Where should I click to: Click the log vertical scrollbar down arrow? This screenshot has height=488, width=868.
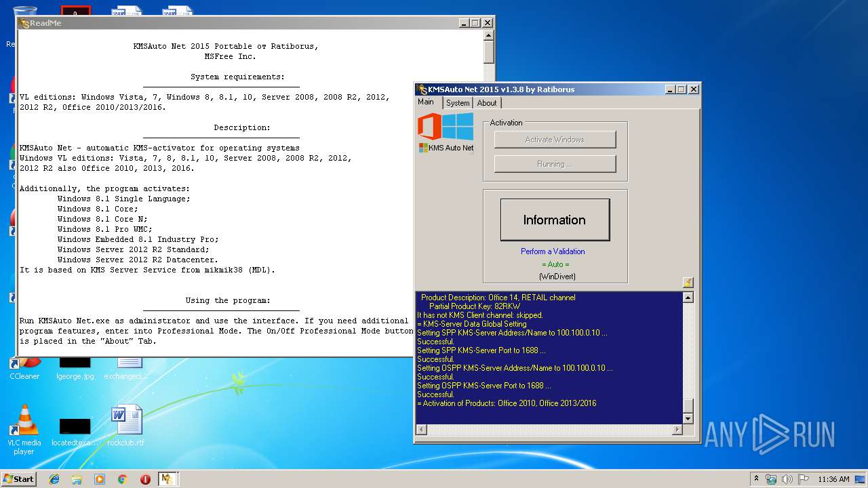(x=688, y=419)
